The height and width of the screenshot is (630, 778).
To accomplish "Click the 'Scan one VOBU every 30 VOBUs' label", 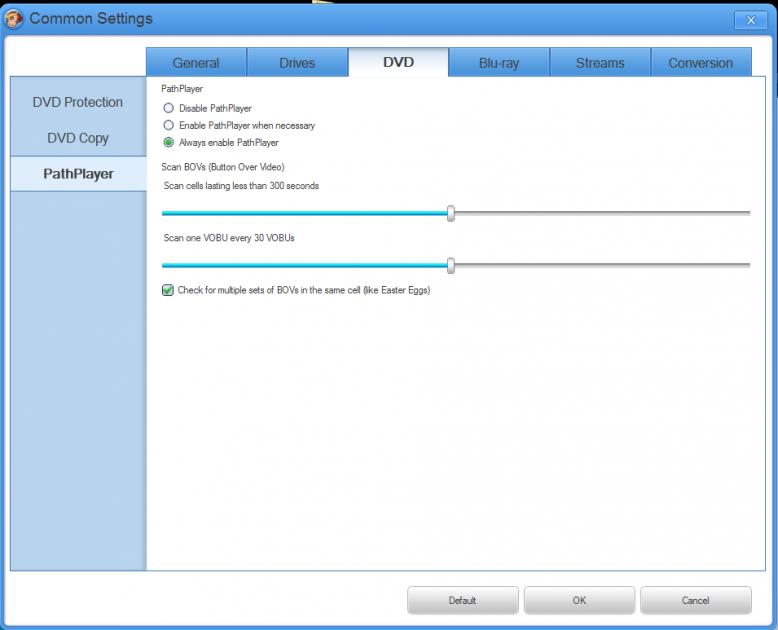I will [229, 238].
